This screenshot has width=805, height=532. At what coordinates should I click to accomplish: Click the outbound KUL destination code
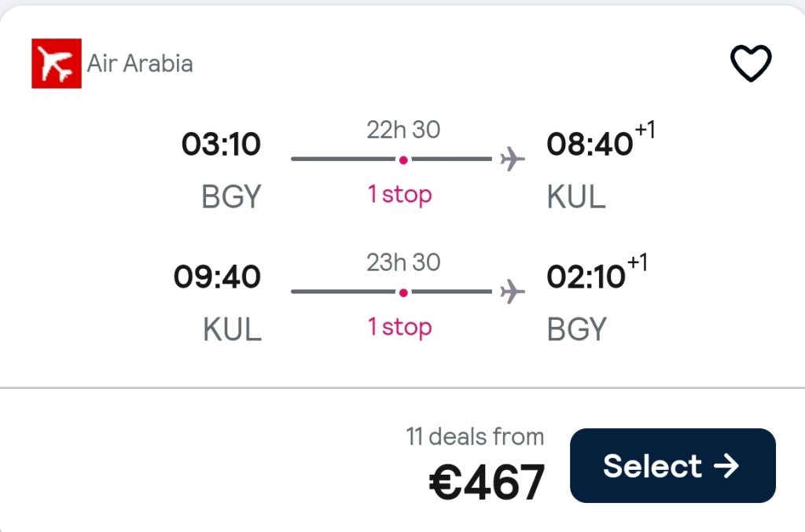coord(576,197)
